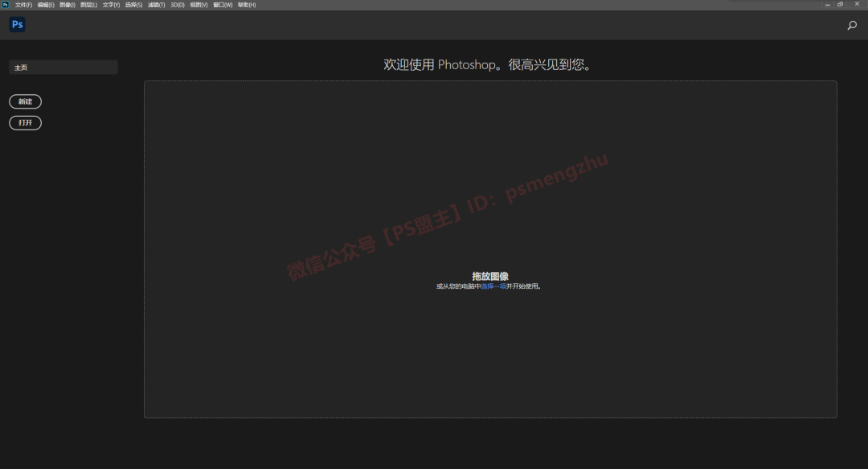Open the 视图(V) menu
This screenshot has height=469, width=868.
(x=199, y=5)
